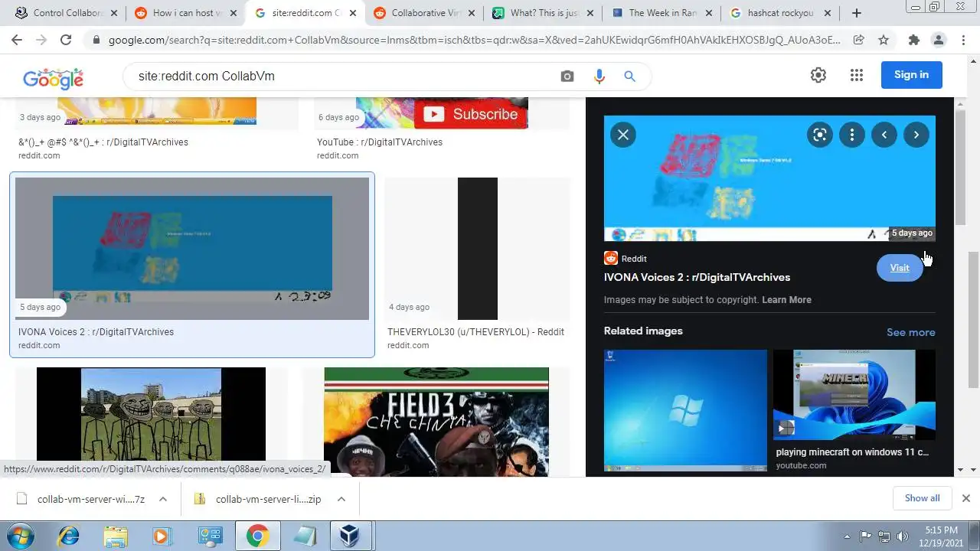Click the Google Lens icon on preview

coord(820,135)
